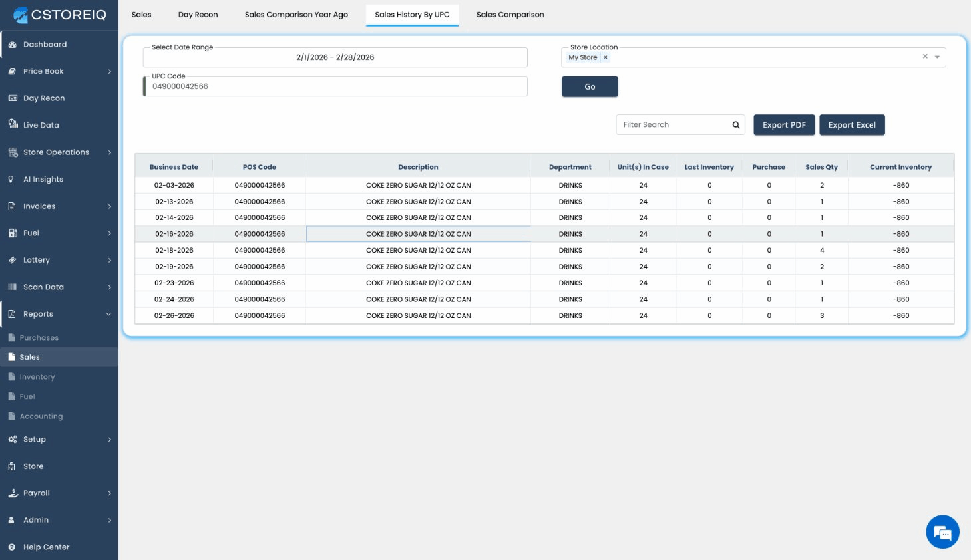Expand the Price Book submenu
The height and width of the screenshot is (560, 971).
110,72
